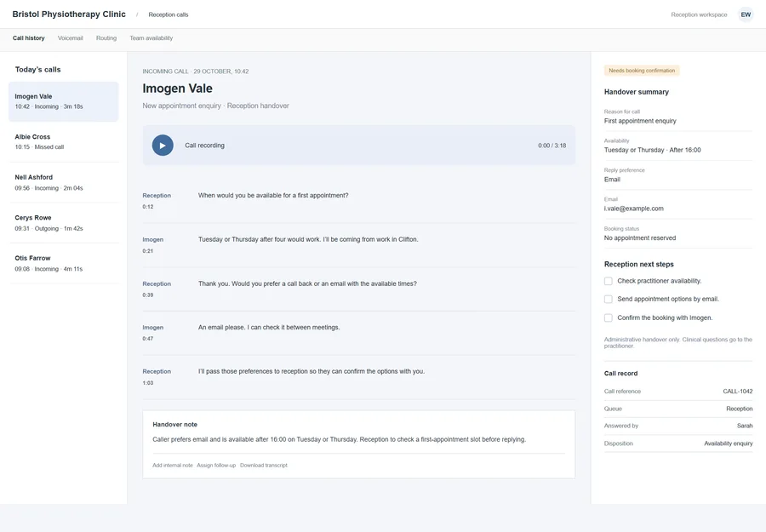Select Otis Farrow call entry
This screenshot has height=532, width=766.
(x=64, y=263)
